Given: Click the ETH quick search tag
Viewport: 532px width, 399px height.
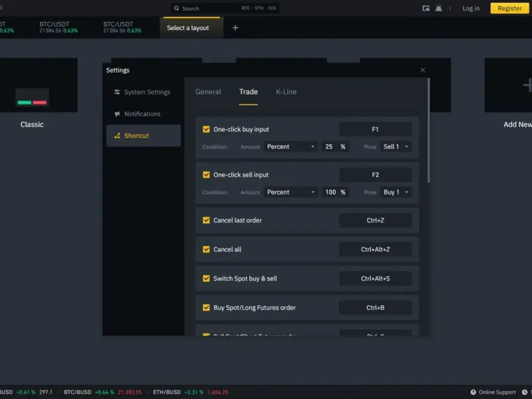Looking at the screenshot, I should (x=259, y=8).
